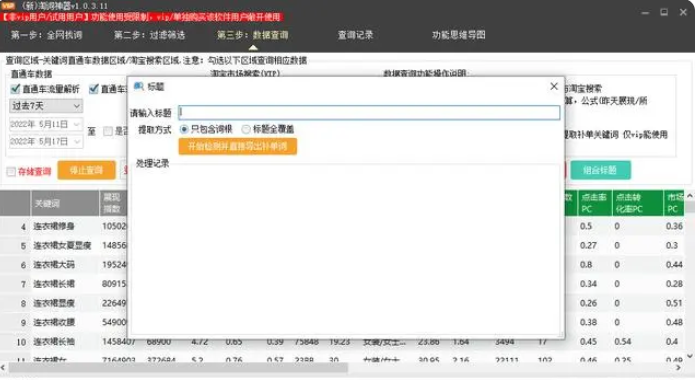Image resolution: width=695 pixels, height=380 pixels.
Task: Click the 0.8 click-rate cell
Action: coord(586,265)
